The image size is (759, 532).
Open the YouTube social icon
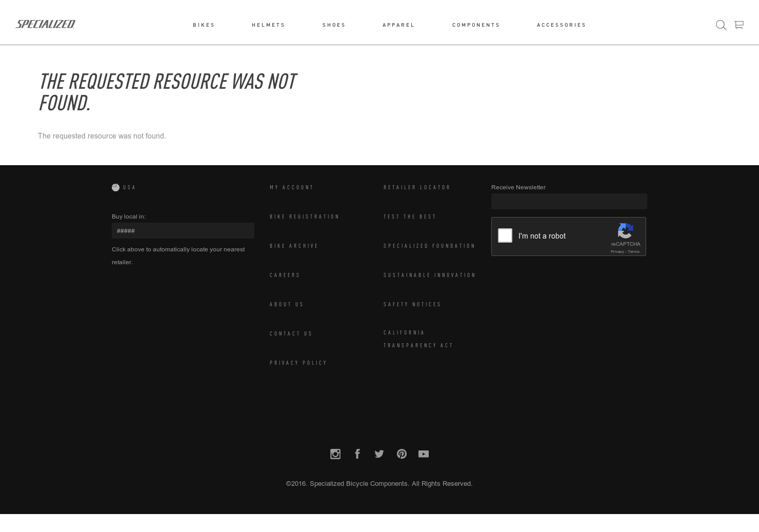(424, 454)
